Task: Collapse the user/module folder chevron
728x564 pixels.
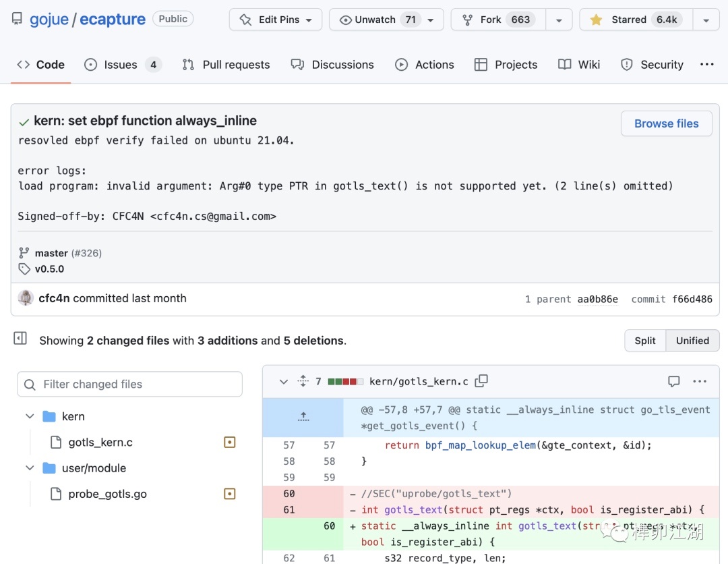Action: pos(30,468)
